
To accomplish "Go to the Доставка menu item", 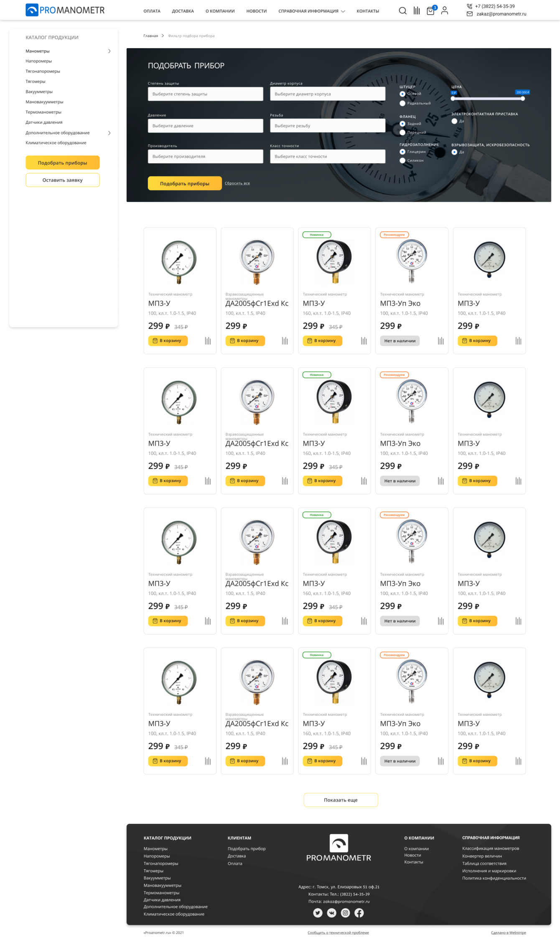I will (183, 11).
